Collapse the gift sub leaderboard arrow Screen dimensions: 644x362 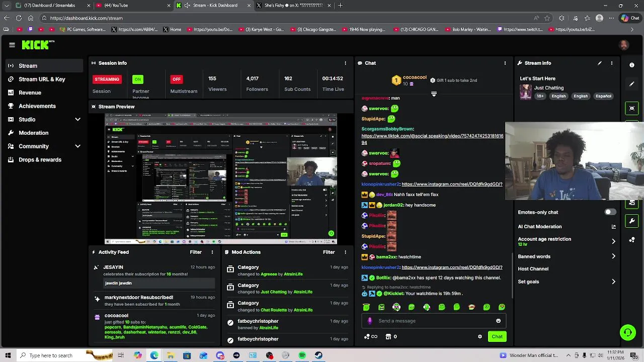[x=434, y=94]
